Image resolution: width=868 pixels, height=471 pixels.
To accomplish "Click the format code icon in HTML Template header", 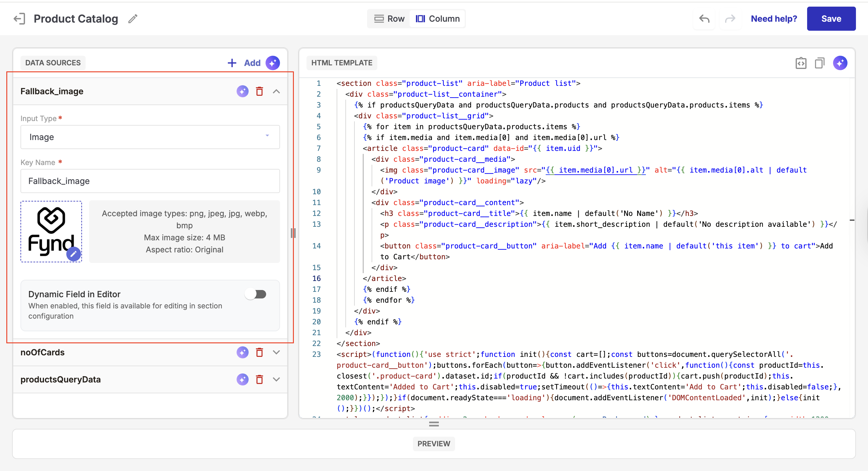I will (800, 63).
